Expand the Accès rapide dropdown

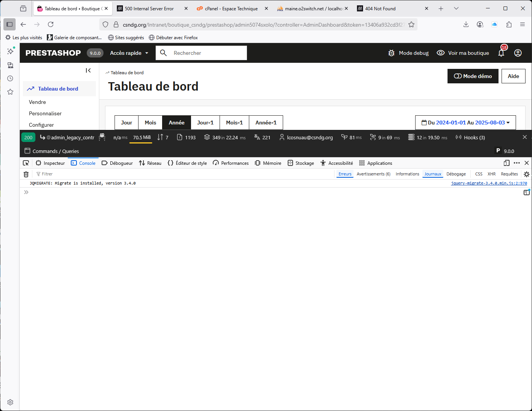[x=129, y=53]
